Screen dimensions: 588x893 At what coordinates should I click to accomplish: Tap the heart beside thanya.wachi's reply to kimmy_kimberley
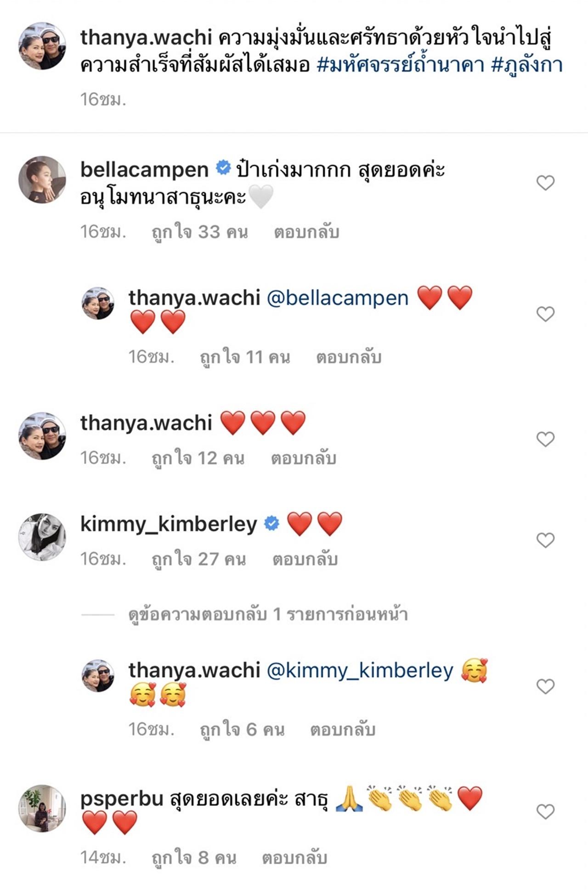tap(545, 686)
